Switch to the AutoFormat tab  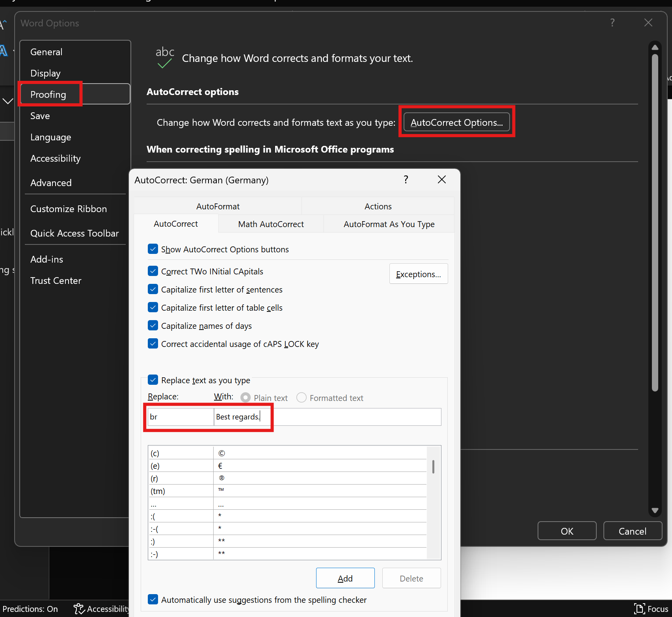218,206
